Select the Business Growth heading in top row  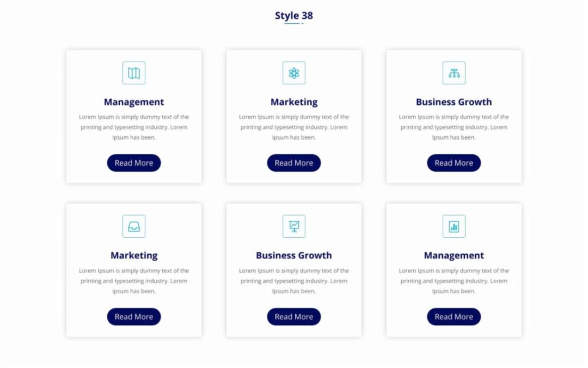tap(454, 102)
